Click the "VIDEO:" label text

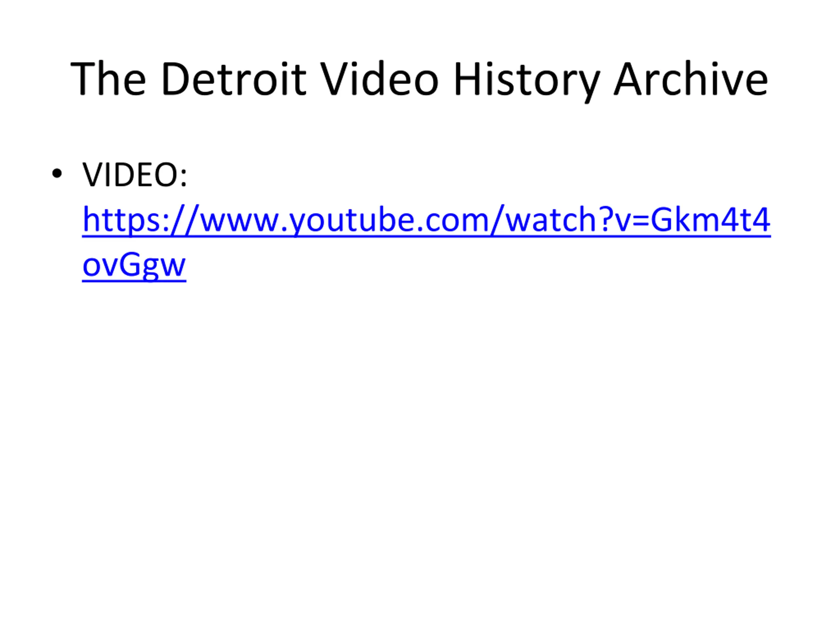(x=135, y=175)
